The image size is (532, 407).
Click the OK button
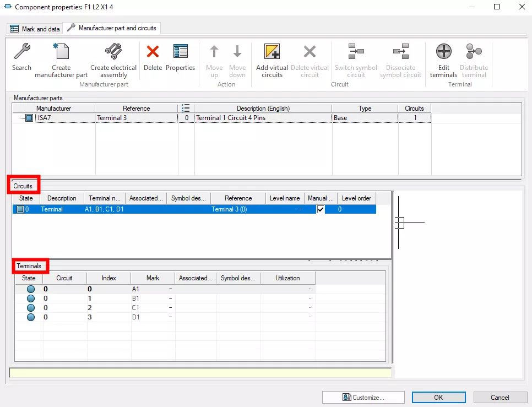pos(438,397)
